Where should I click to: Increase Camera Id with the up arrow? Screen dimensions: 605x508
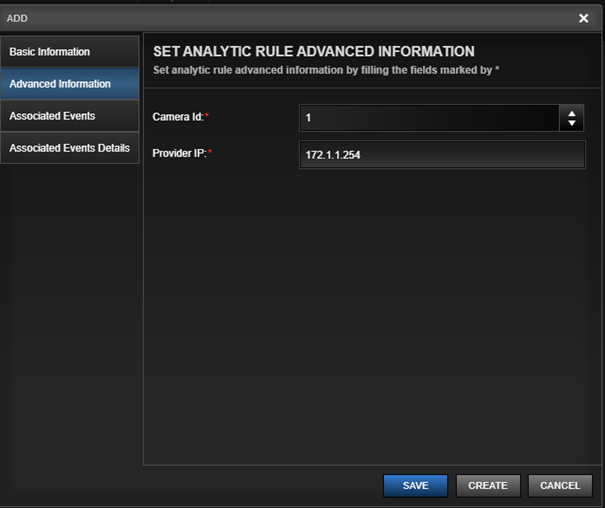[x=572, y=114]
